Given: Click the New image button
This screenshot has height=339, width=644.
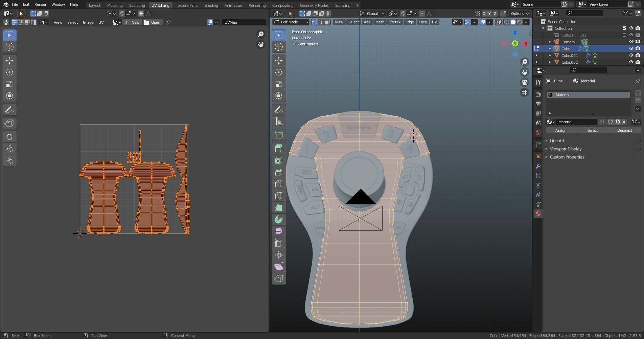Looking at the screenshot, I should [132, 22].
